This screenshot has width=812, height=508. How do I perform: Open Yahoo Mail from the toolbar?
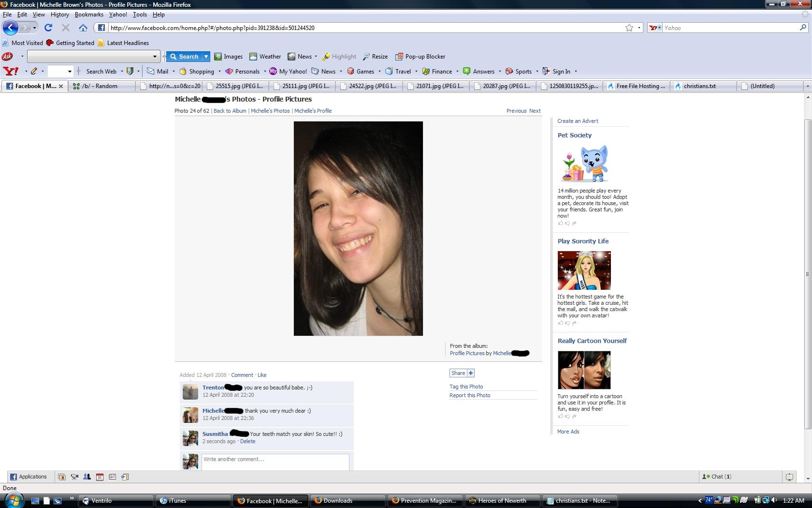158,72
